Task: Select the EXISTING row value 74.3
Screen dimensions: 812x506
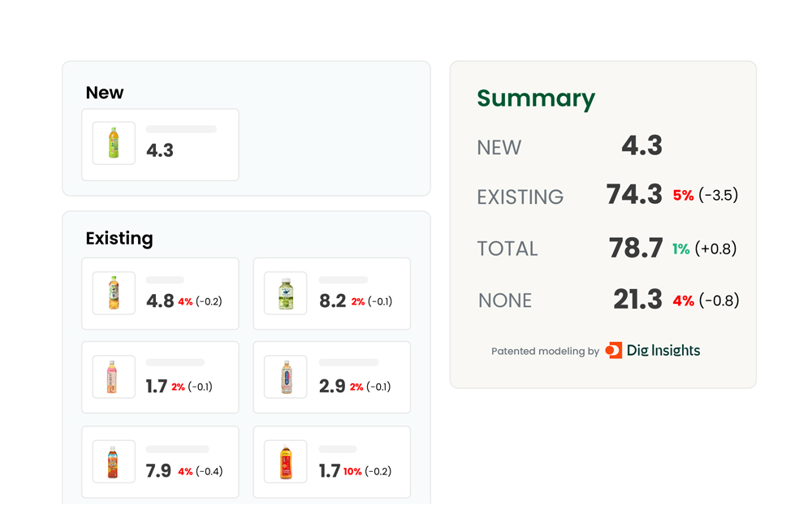Action: (x=634, y=195)
